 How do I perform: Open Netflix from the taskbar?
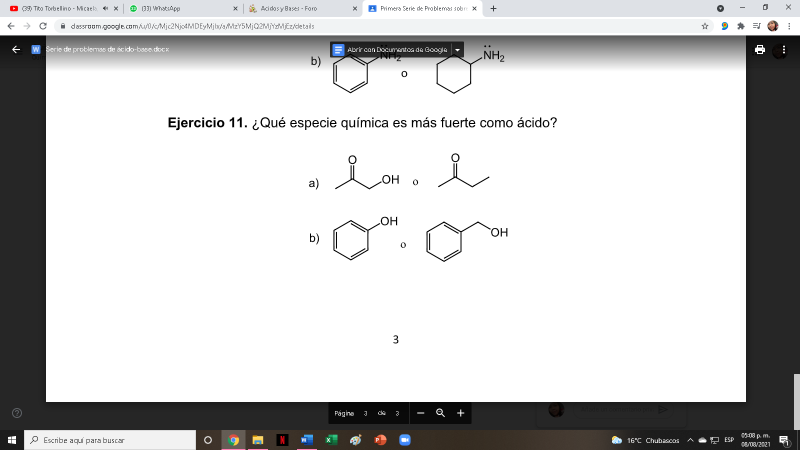coord(282,440)
